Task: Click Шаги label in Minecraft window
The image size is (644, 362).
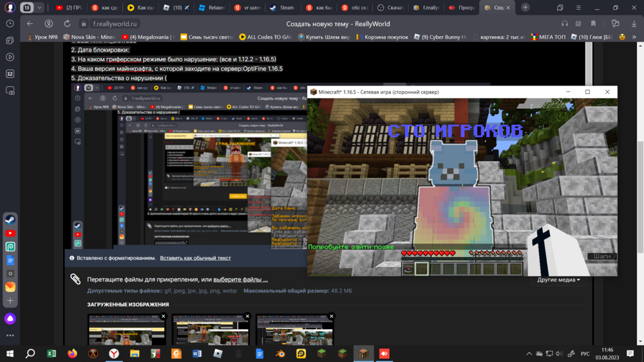Action: [x=602, y=256]
